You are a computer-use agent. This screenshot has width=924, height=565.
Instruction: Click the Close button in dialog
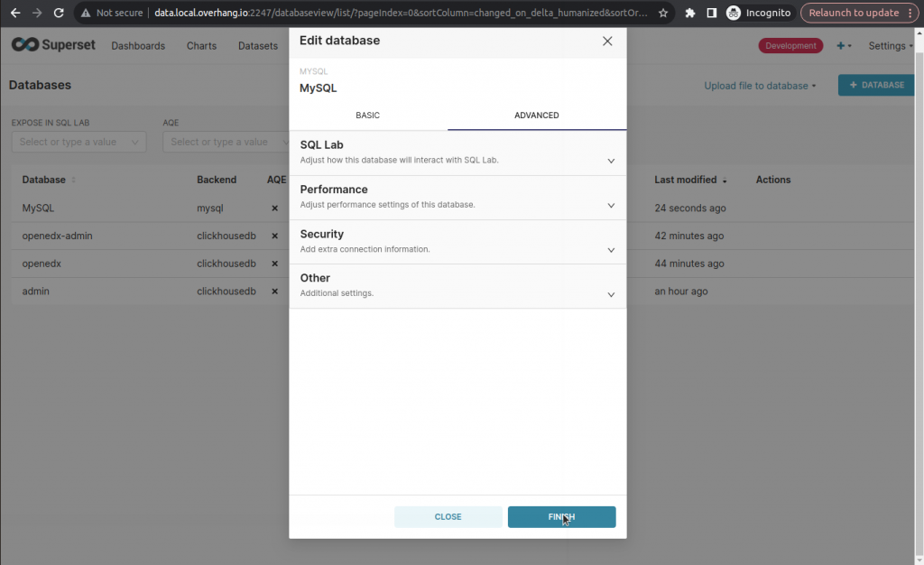(x=448, y=516)
